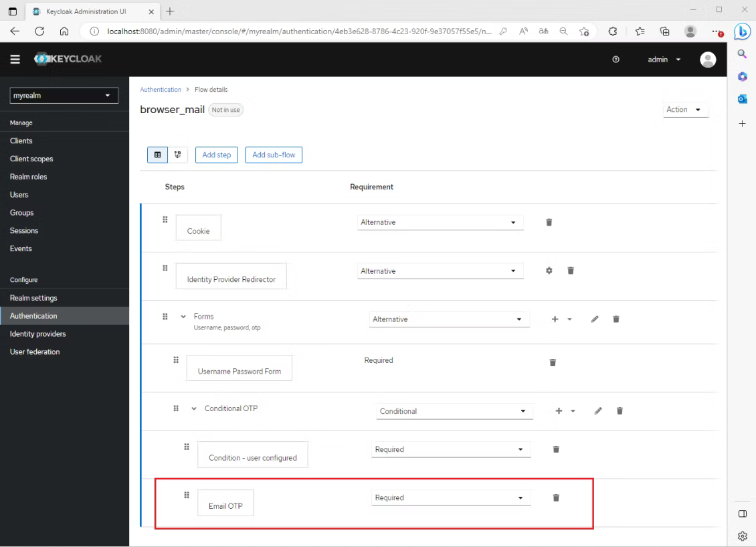The width and height of the screenshot is (756, 547).
Task: Open Email OTP requirement dropdown
Action: (x=451, y=498)
